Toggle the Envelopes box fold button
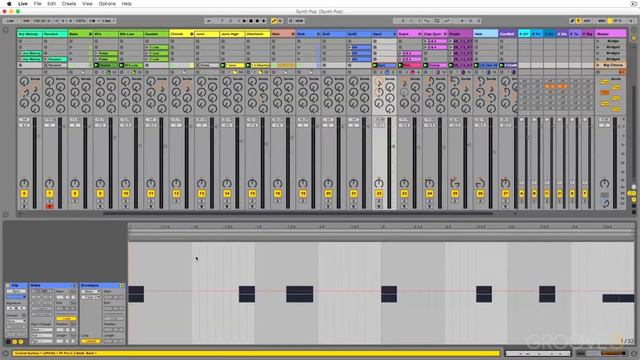The image size is (640, 360). 122,285
